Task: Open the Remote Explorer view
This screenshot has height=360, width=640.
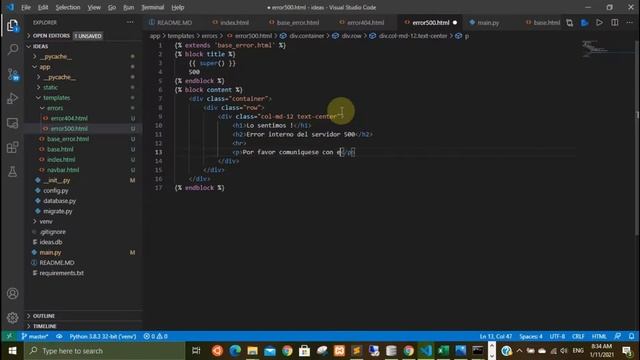Action: click(x=13, y=123)
